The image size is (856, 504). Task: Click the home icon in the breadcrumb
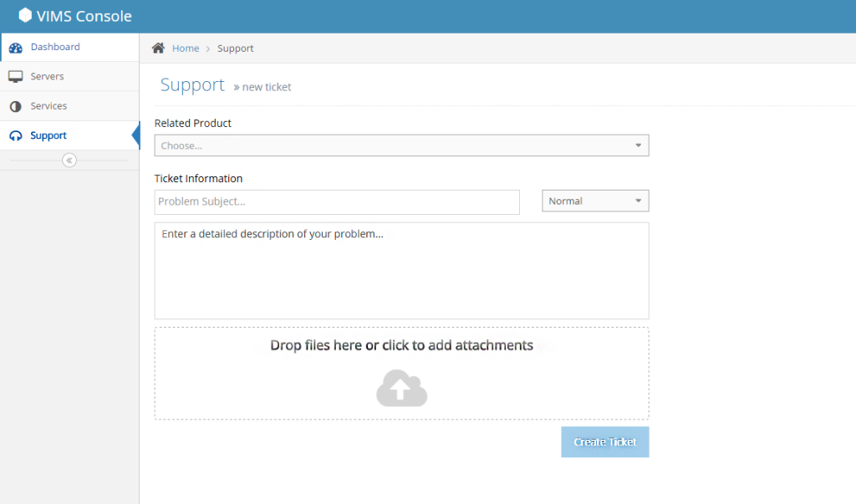pos(158,48)
